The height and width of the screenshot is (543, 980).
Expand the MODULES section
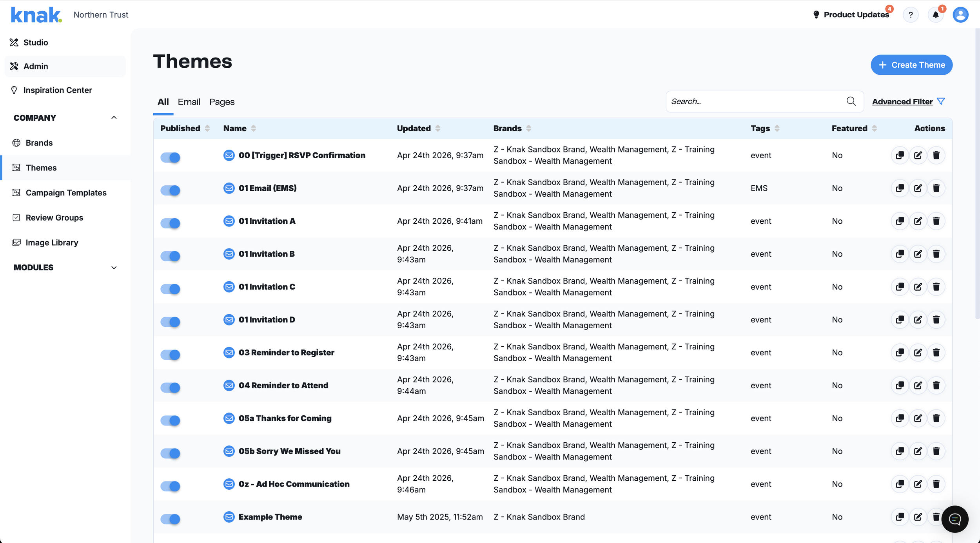click(114, 268)
